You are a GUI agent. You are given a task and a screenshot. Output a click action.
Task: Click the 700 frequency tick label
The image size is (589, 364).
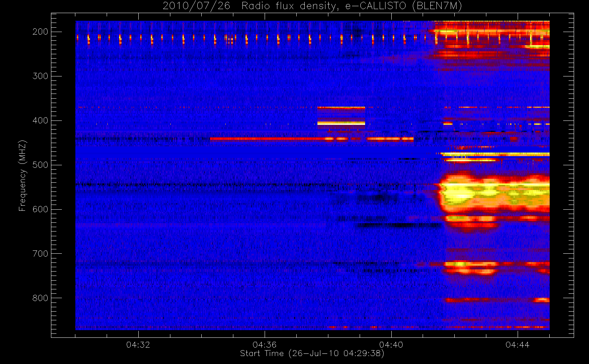[40, 254]
